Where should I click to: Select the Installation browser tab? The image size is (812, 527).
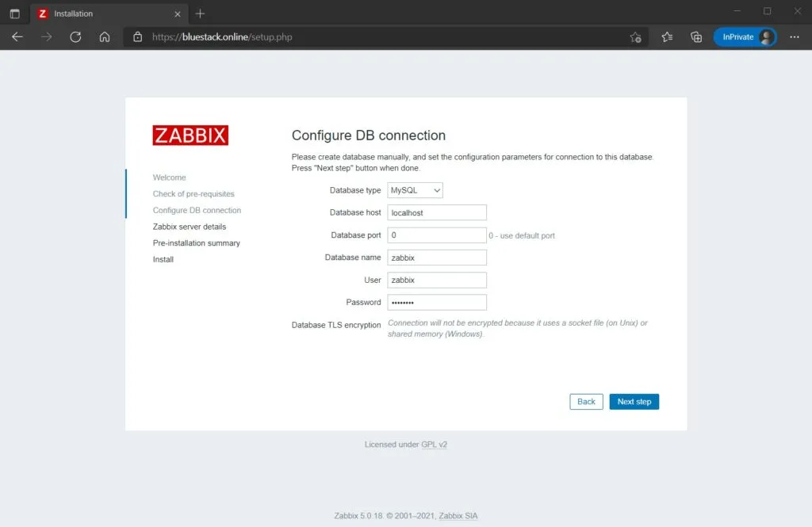109,14
